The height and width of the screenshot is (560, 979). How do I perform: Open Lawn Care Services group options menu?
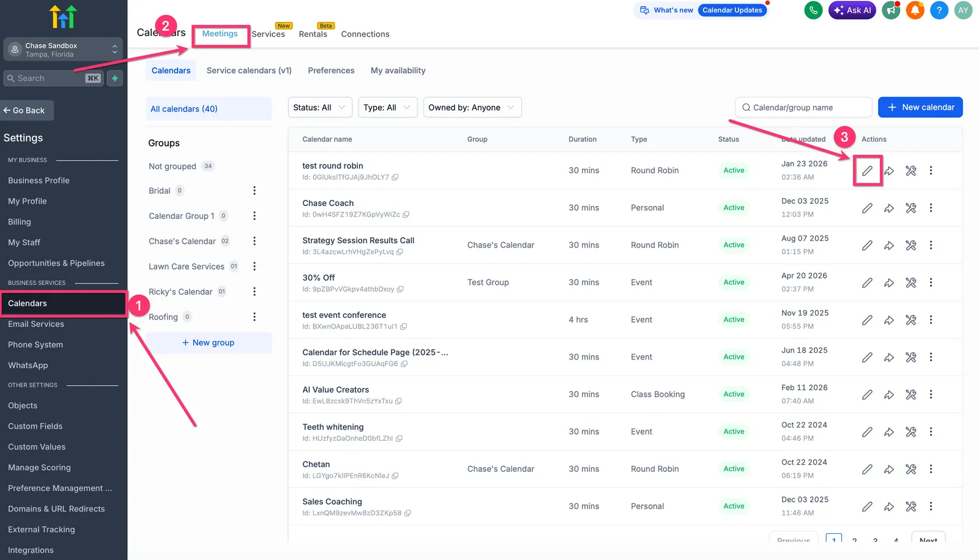pos(255,266)
